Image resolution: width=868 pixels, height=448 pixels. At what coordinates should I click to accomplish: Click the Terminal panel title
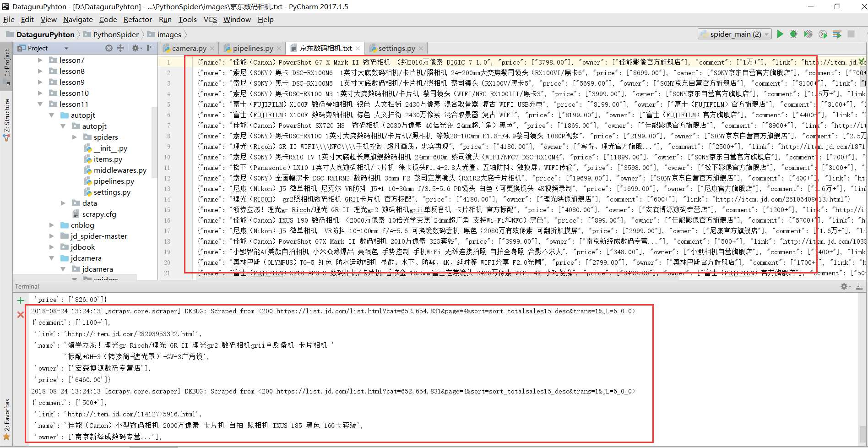(27, 286)
